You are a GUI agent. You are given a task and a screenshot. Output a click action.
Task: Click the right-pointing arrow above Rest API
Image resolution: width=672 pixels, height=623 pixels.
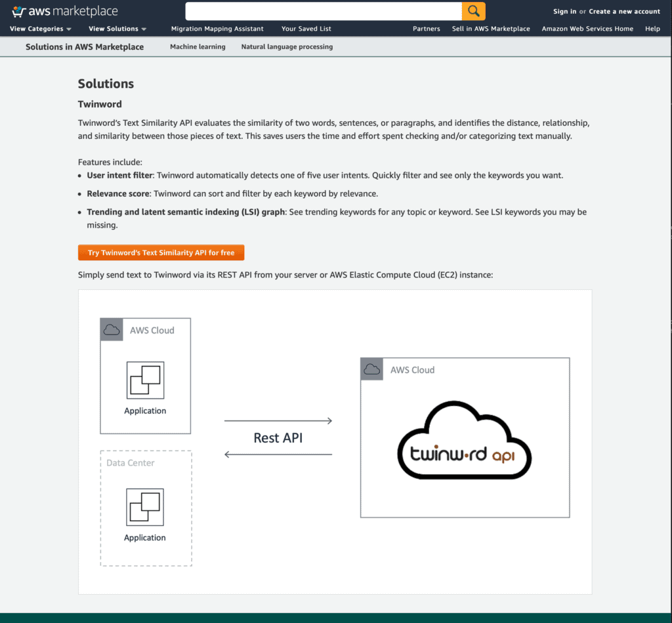pos(278,421)
